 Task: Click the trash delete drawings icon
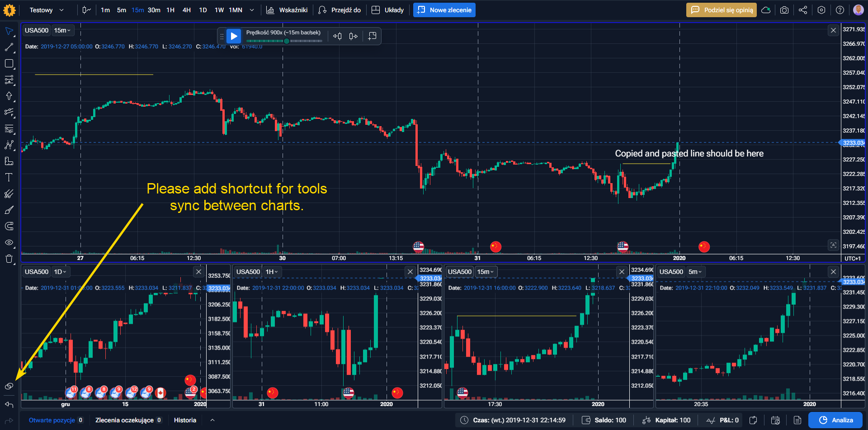coord(9,259)
